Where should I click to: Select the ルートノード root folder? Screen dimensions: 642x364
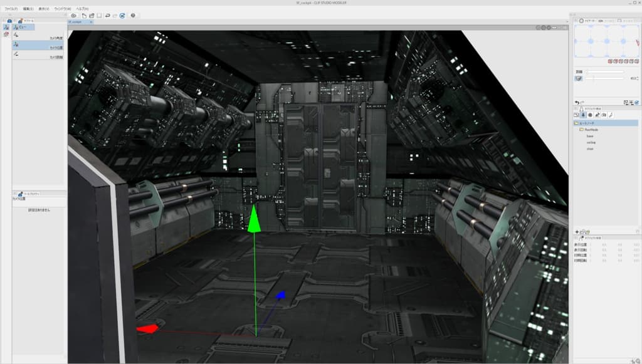[x=606, y=123]
